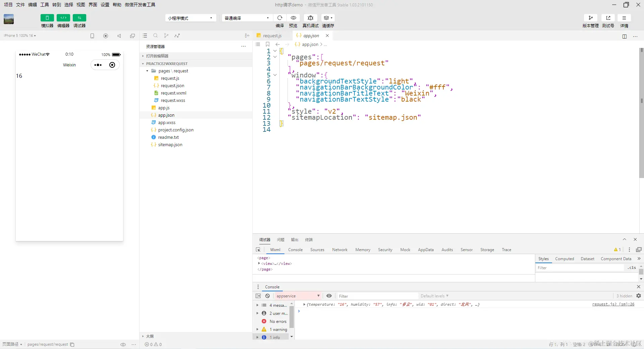Click the test account icon
644x349 pixels.
(x=608, y=18)
